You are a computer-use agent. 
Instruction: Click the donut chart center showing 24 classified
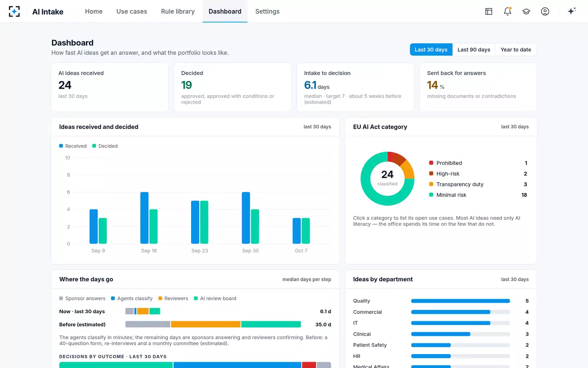(x=388, y=178)
